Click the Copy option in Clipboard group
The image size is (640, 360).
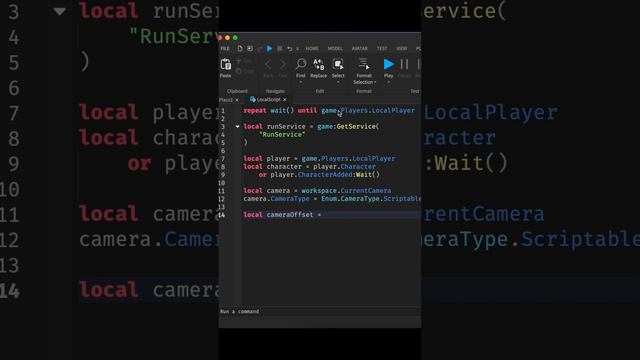245,71
